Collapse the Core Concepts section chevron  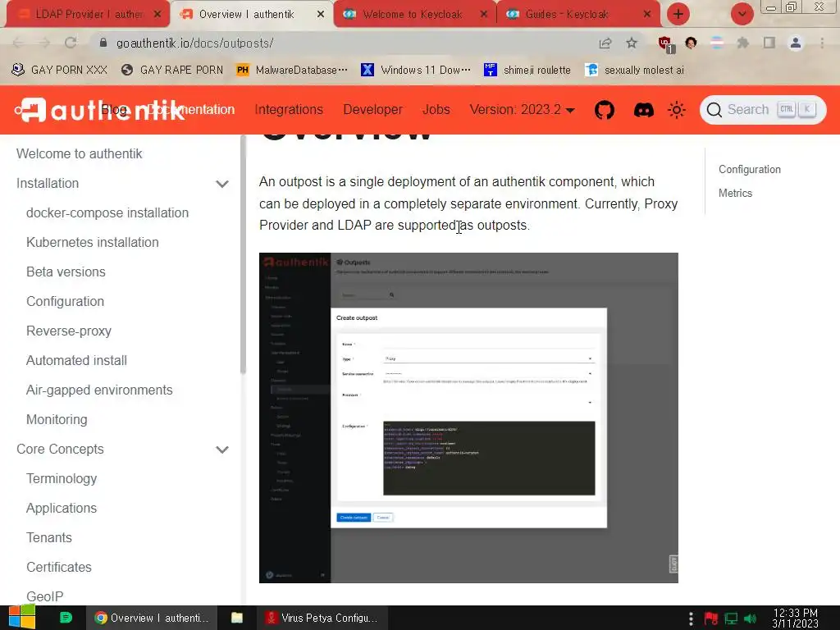[222, 450]
